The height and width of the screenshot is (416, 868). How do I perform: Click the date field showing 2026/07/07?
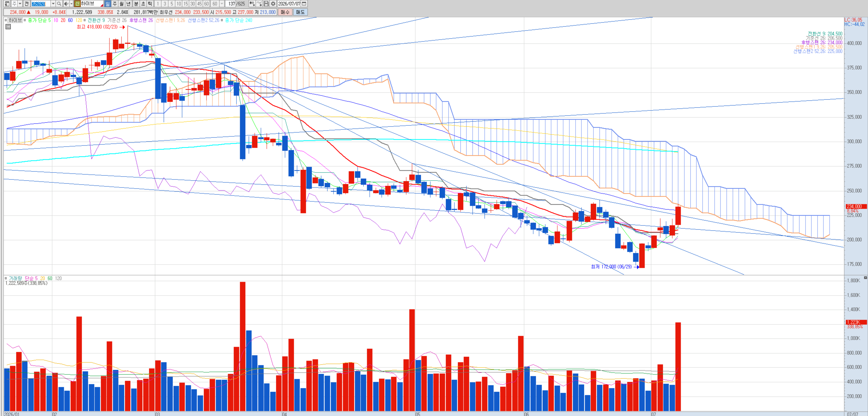coord(289,4)
